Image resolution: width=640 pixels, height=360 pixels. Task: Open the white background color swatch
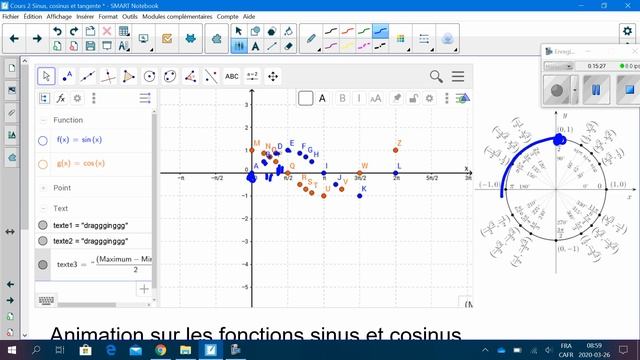click(305, 98)
